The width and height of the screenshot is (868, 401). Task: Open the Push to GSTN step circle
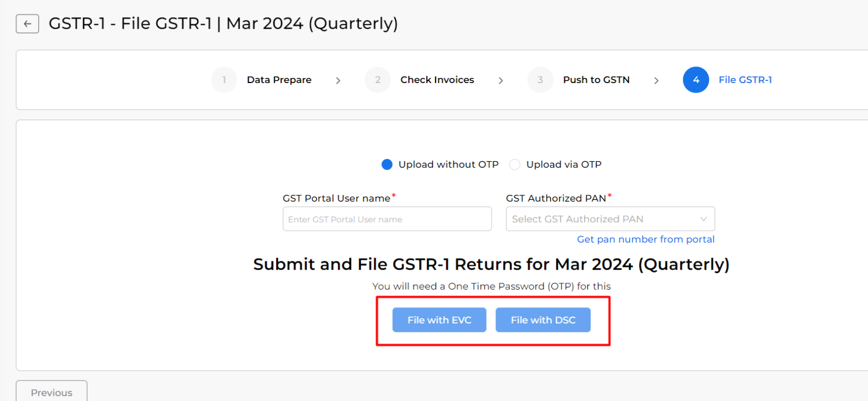[540, 80]
